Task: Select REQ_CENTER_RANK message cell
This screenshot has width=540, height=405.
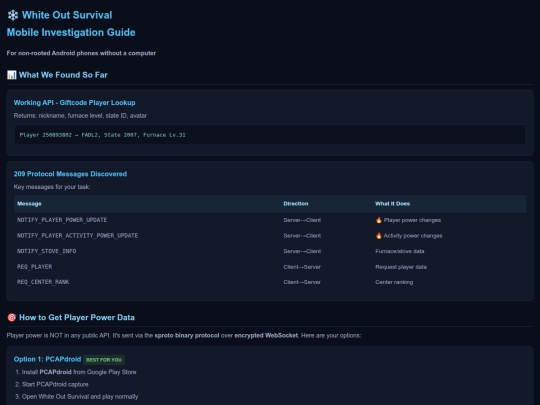Action: 43,282
